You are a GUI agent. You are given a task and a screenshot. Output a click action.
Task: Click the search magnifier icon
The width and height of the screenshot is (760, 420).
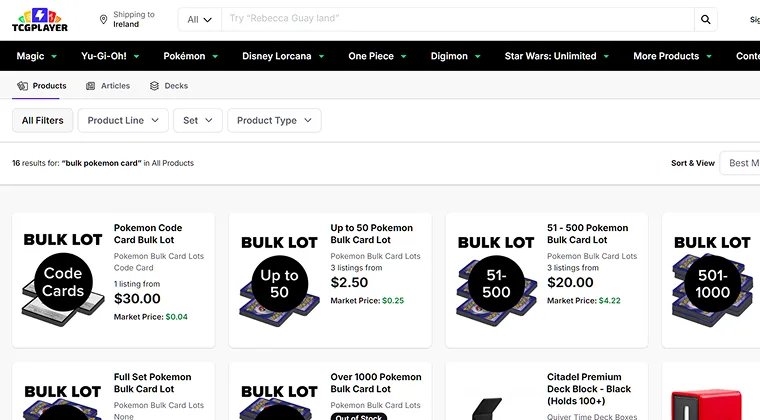(706, 19)
